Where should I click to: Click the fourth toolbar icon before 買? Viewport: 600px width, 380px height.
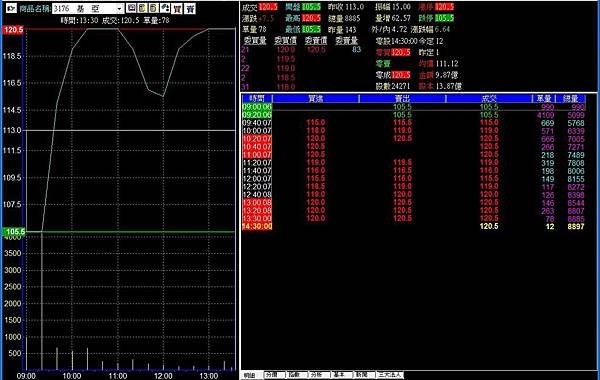[x=165, y=8]
